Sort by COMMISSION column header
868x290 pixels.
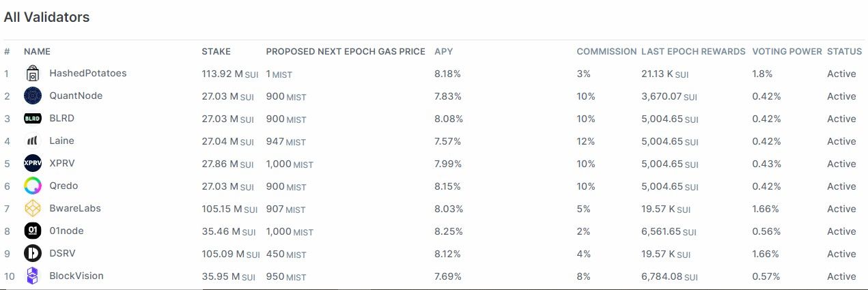tap(606, 52)
